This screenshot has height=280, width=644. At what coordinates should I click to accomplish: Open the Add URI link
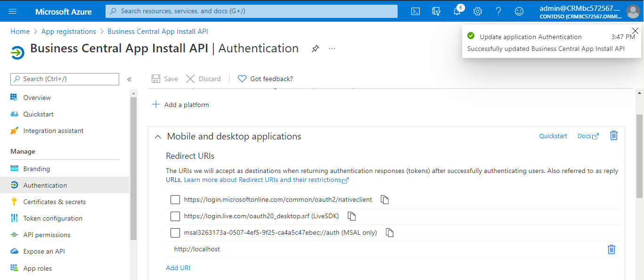[178, 267]
